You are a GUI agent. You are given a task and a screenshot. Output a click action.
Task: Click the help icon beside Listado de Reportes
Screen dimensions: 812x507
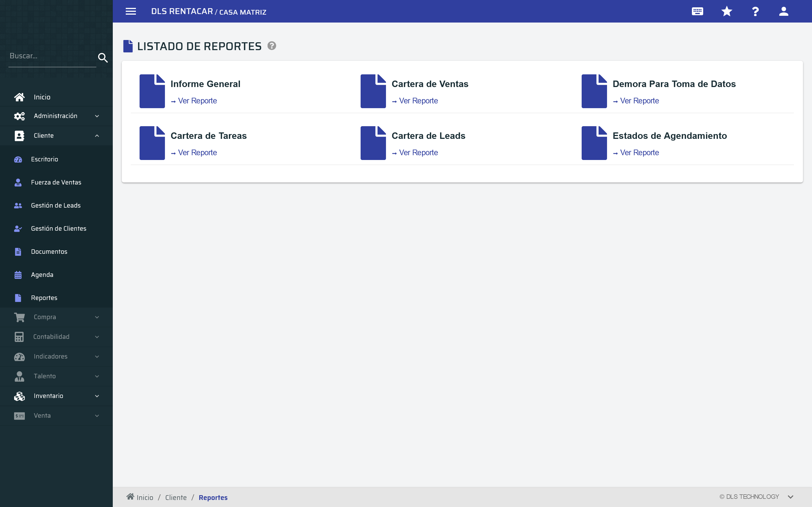(272, 46)
